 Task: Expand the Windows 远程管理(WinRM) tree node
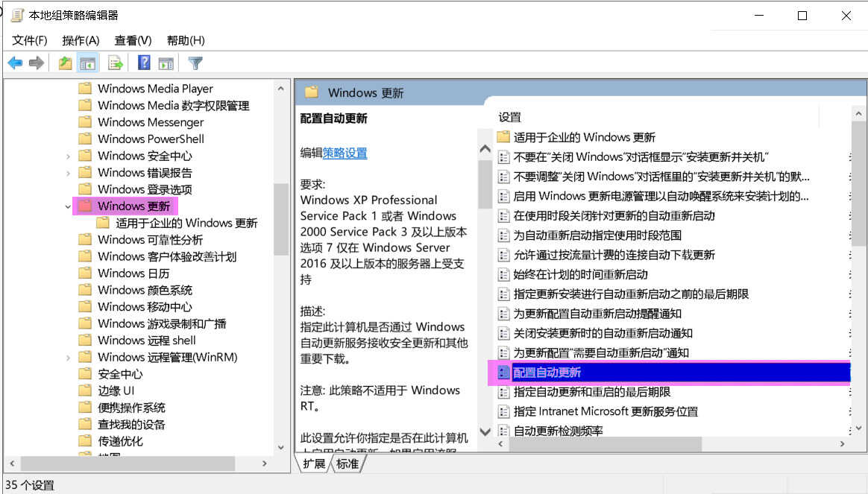pos(68,358)
